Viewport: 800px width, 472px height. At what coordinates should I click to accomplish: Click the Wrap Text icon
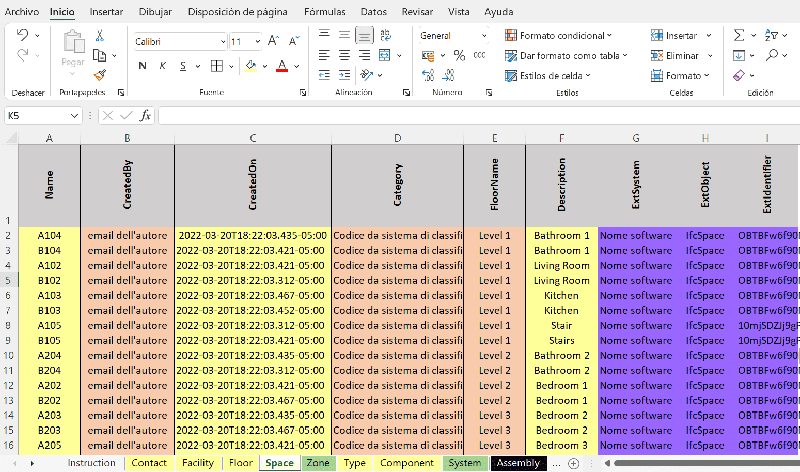[386, 35]
